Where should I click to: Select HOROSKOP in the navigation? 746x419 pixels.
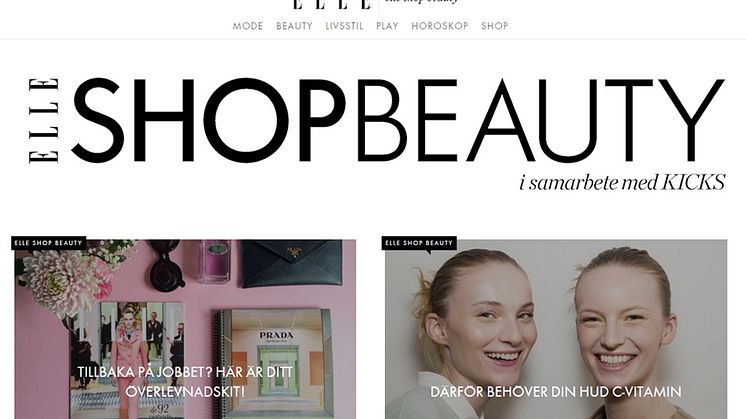[440, 26]
